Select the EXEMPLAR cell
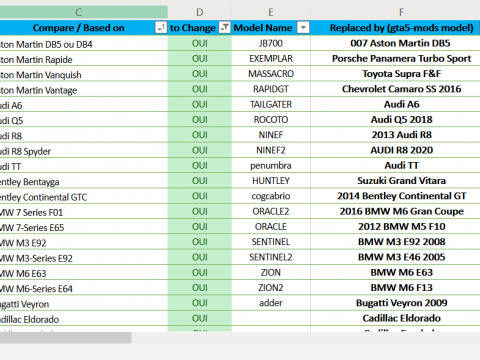The height and width of the screenshot is (360, 480). point(271,58)
